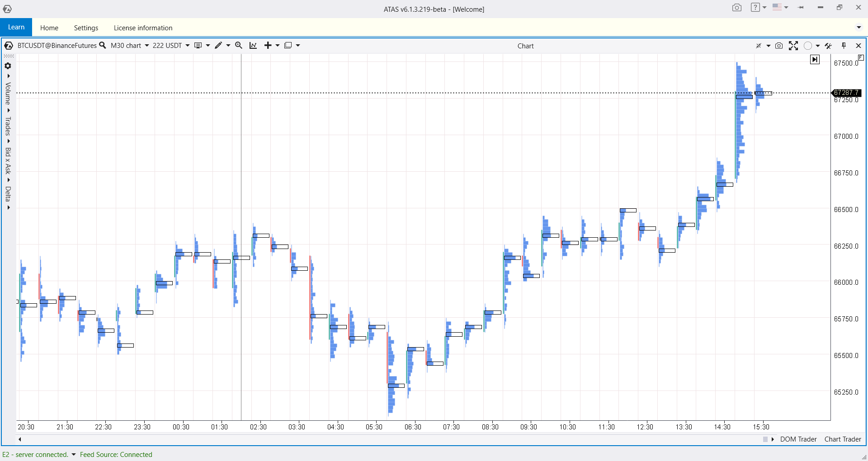Viewport: 868px width, 461px height.
Task: Open chart settings with the gear icon
Action: click(8, 66)
